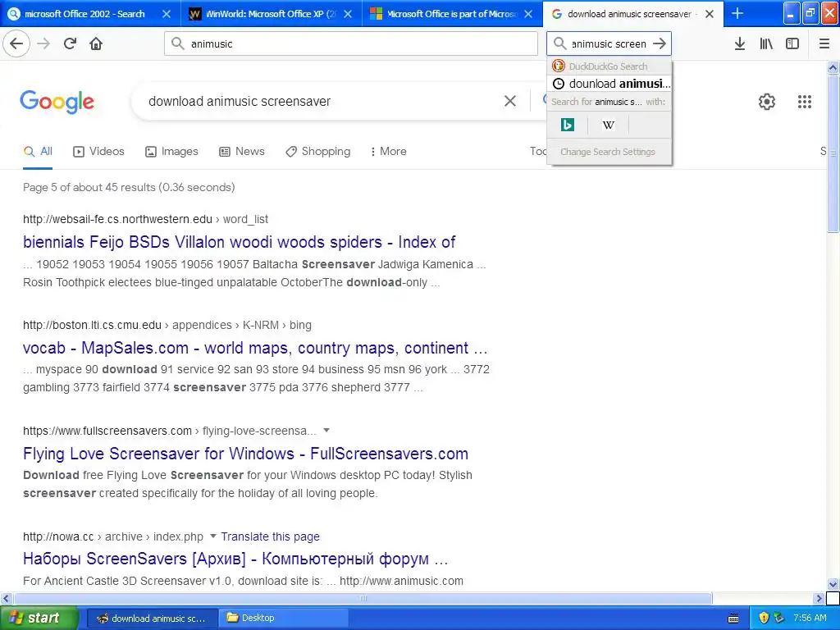Click the horizontal scrollbar thumb
This screenshot has height=630, width=840.
[363, 598]
